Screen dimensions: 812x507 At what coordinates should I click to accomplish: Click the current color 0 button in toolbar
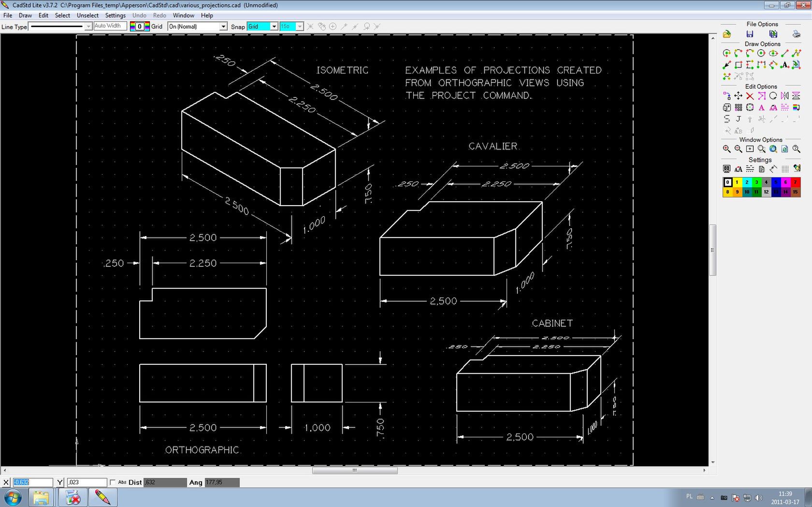coord(140,27)
